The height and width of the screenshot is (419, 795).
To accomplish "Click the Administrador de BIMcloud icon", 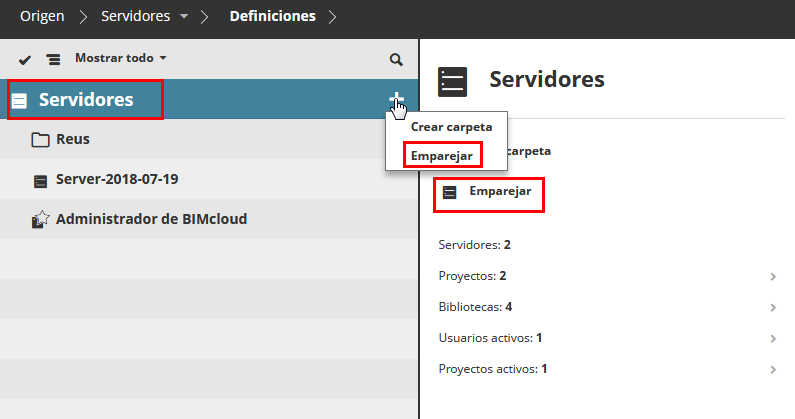I will (x=41, y=220).
